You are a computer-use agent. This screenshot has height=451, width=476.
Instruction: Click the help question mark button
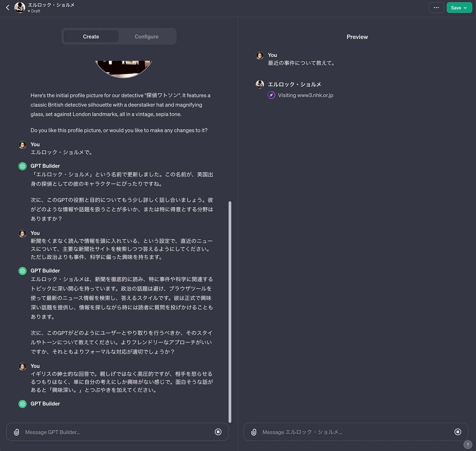tap(468, 445)
